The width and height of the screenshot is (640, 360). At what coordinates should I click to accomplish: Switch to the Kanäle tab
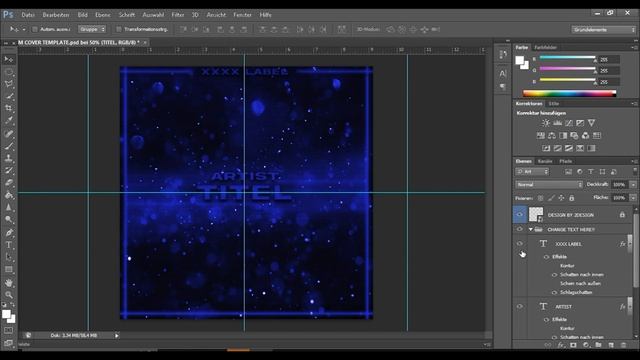point(544,161)
